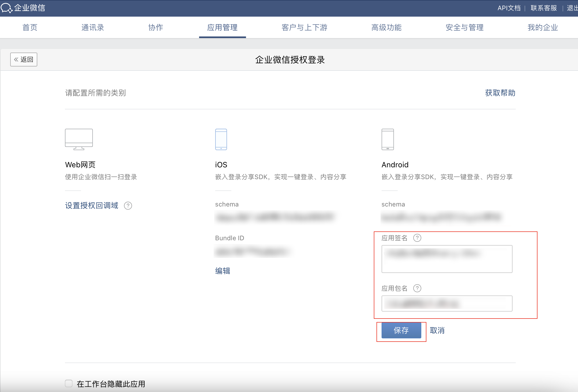Click 联系客服 in header

coord(544,8)
